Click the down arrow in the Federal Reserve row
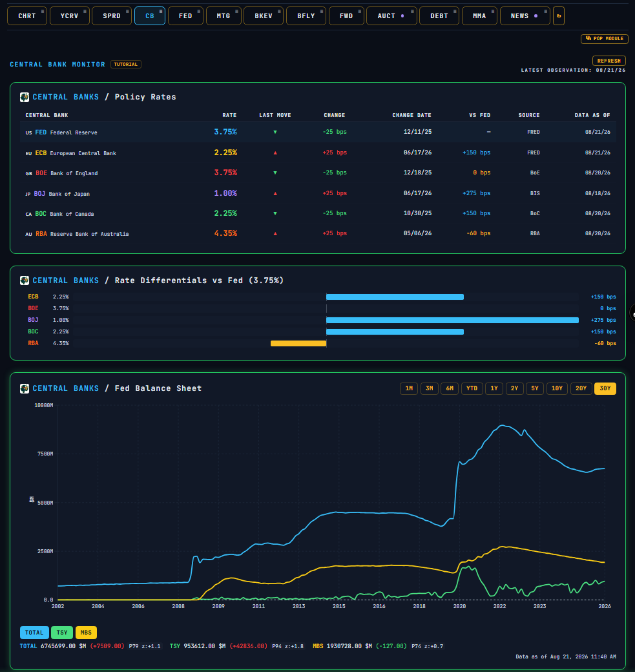 [275, 132]
